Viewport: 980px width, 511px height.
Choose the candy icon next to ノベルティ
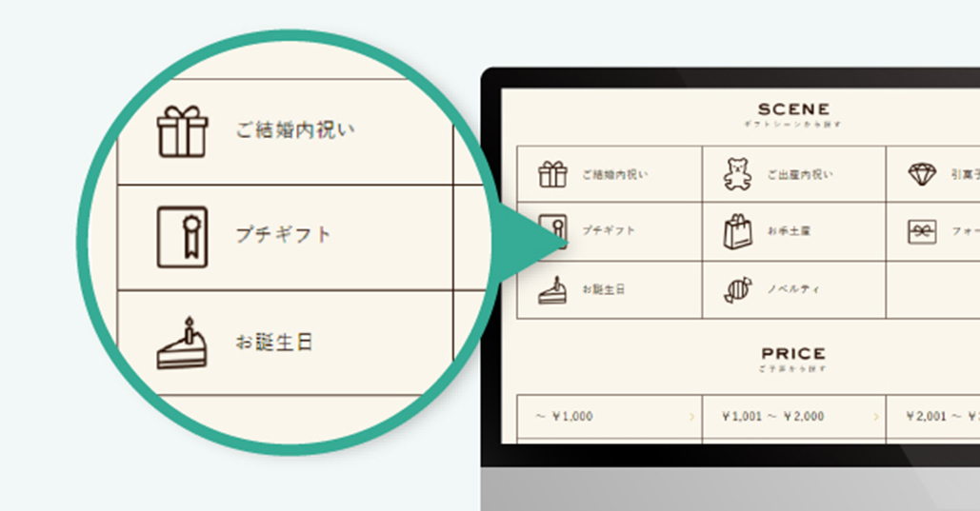coord(737,289)
